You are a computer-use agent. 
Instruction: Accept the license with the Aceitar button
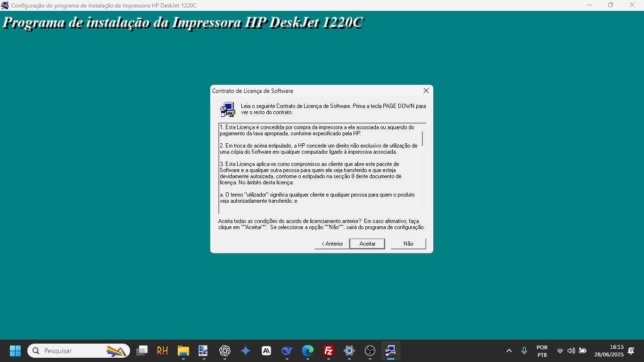tap(367, 244)
